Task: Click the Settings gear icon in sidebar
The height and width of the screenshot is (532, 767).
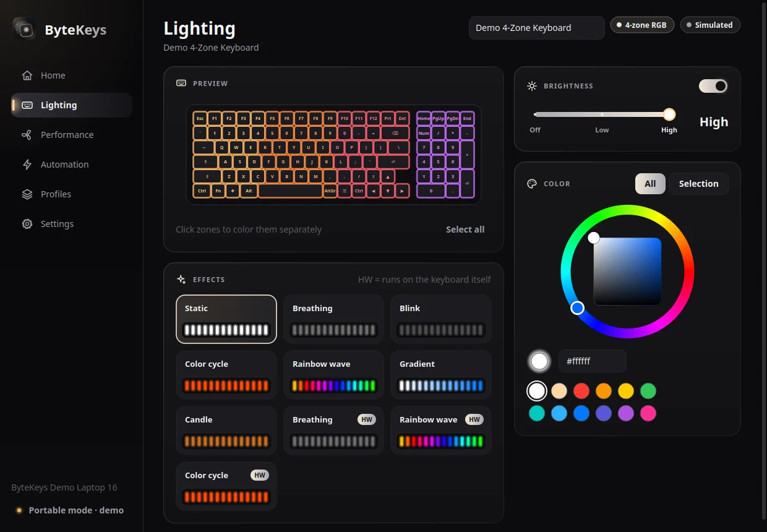Action: [27, 224]
